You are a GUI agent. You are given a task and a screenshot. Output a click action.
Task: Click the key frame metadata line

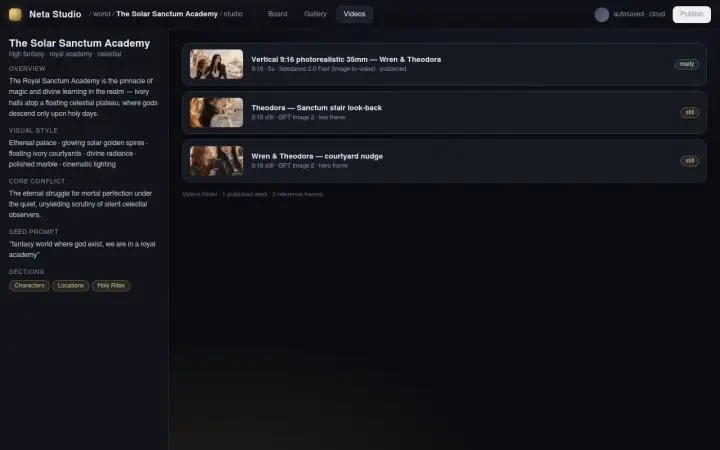(298, 117)
